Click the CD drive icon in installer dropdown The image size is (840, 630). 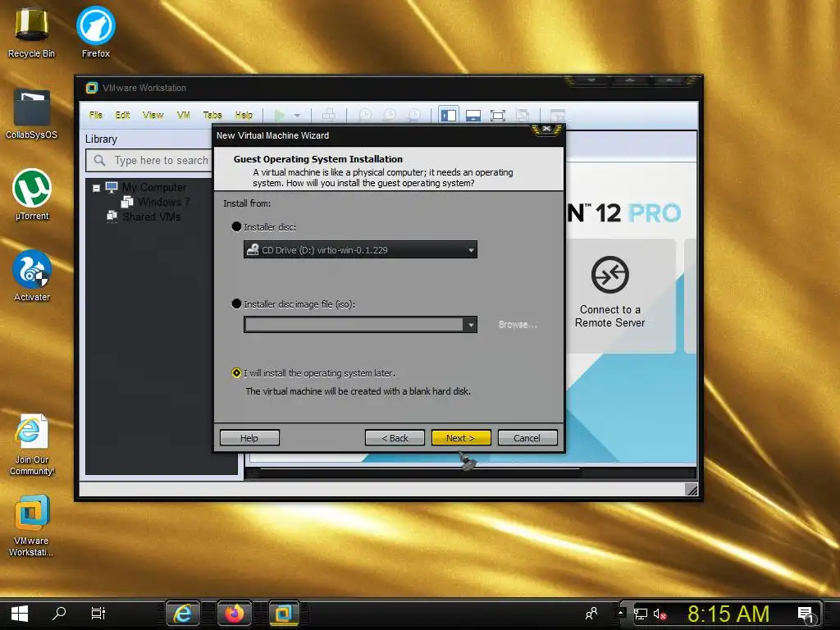point(253,249)
